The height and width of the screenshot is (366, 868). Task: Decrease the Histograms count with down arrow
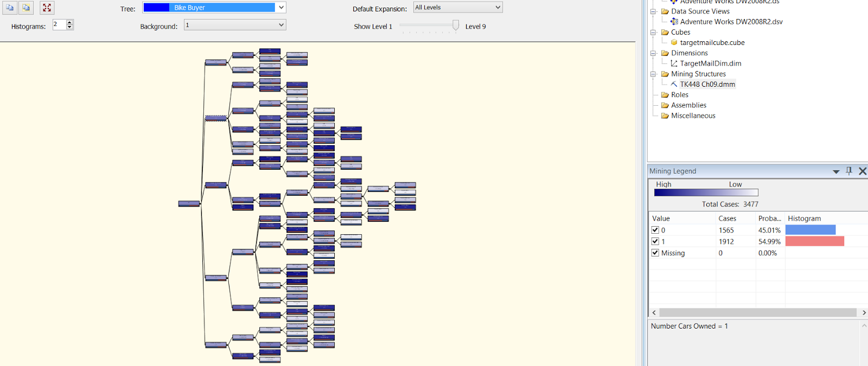click(69, 27)
